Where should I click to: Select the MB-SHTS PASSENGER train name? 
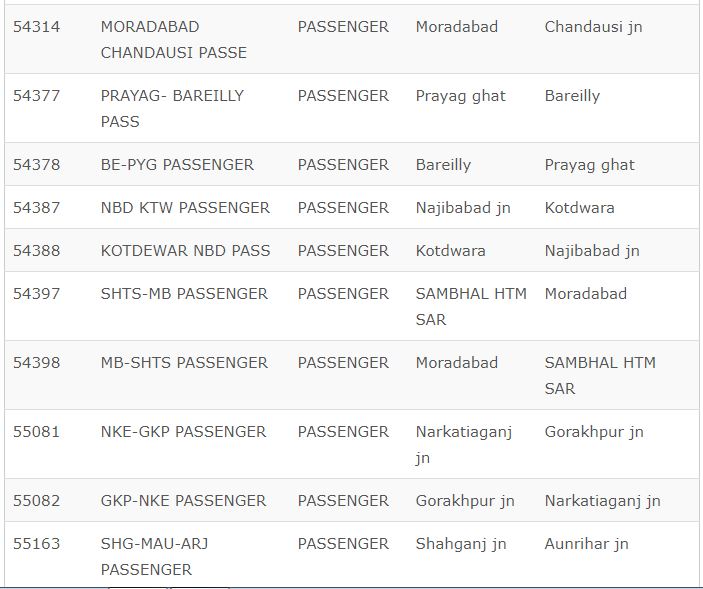click(x=184, y=363)
